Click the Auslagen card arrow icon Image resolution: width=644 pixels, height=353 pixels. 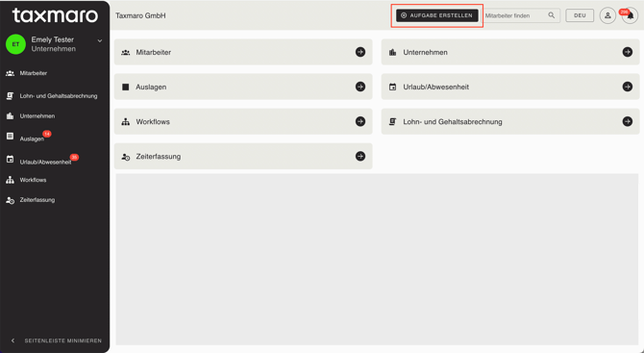pos(360,87)
